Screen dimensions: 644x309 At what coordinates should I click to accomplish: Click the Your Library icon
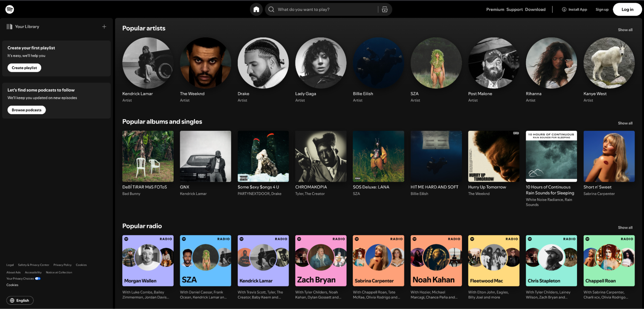[10, 26]
